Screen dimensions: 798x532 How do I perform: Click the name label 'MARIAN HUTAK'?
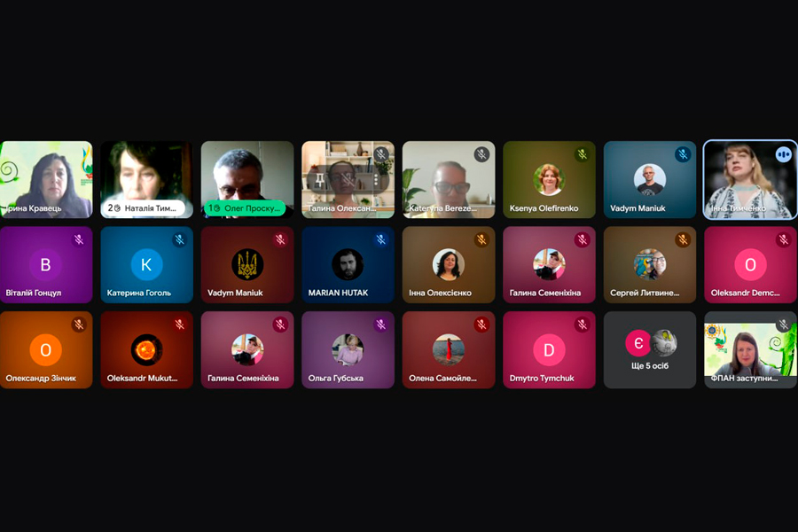click(338, 293)
